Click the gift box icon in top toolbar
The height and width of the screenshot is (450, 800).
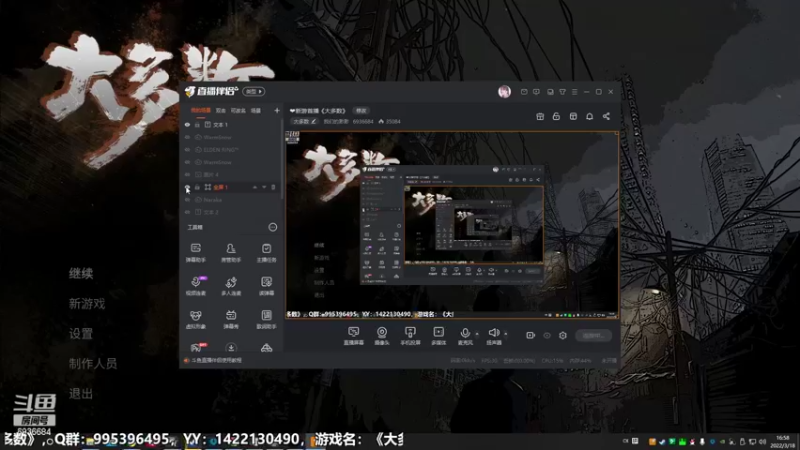tap(540, 116)
